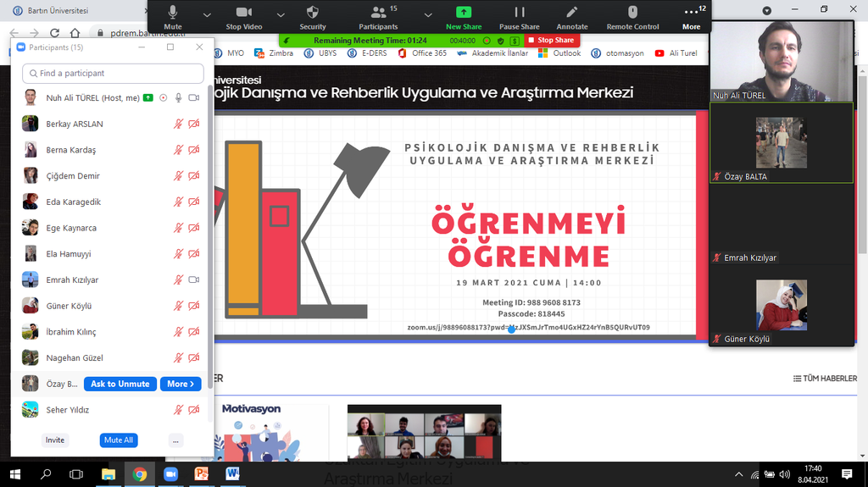Click host row screen-sharing green icon

(147, 98)
